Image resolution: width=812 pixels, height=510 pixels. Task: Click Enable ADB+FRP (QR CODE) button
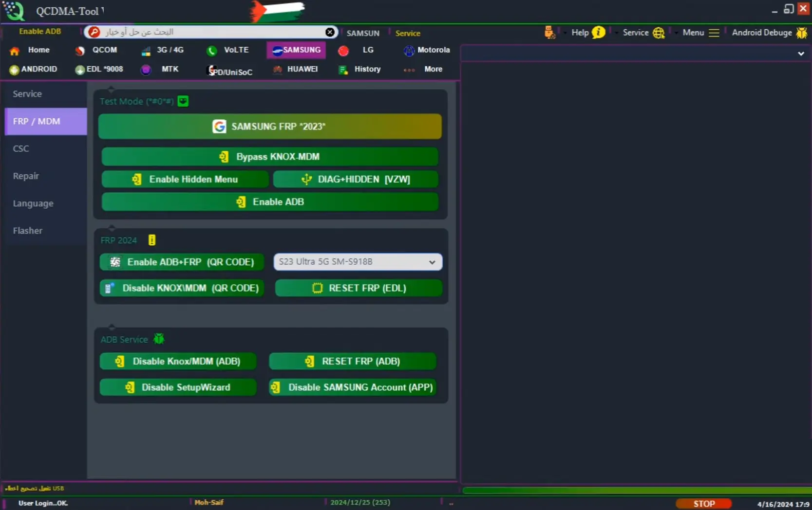tap(182, 262)
